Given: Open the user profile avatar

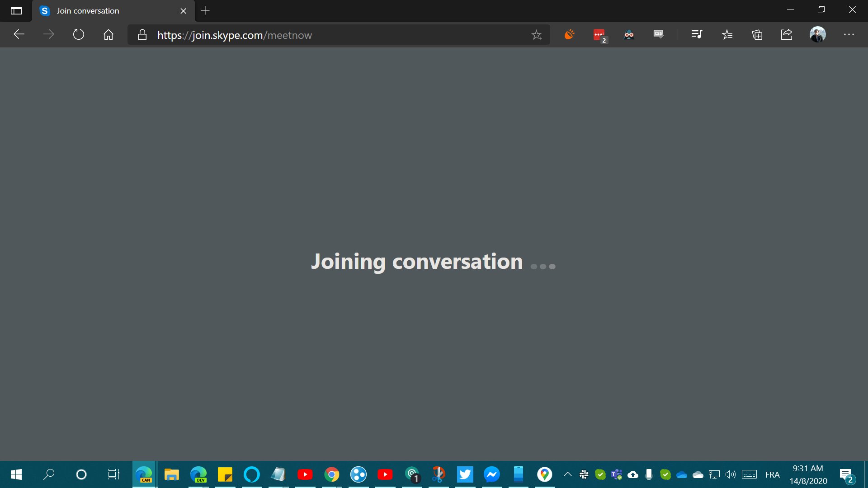Looking at the screenshot, I should click(x=817, y=35).
